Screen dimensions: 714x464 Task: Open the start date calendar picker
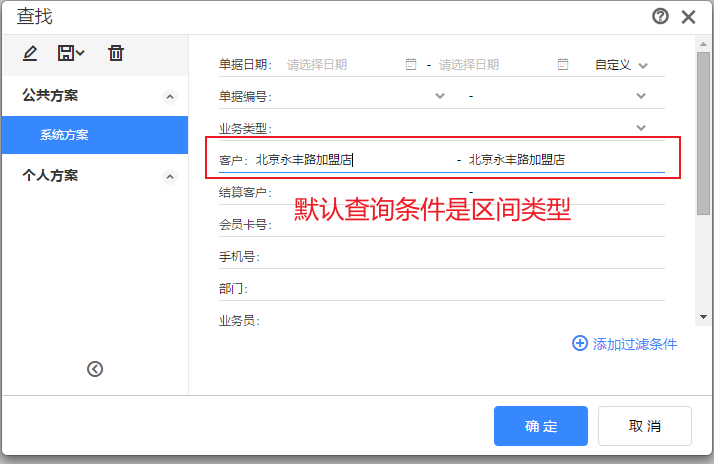pyautogui.click(x=411, y=64)
